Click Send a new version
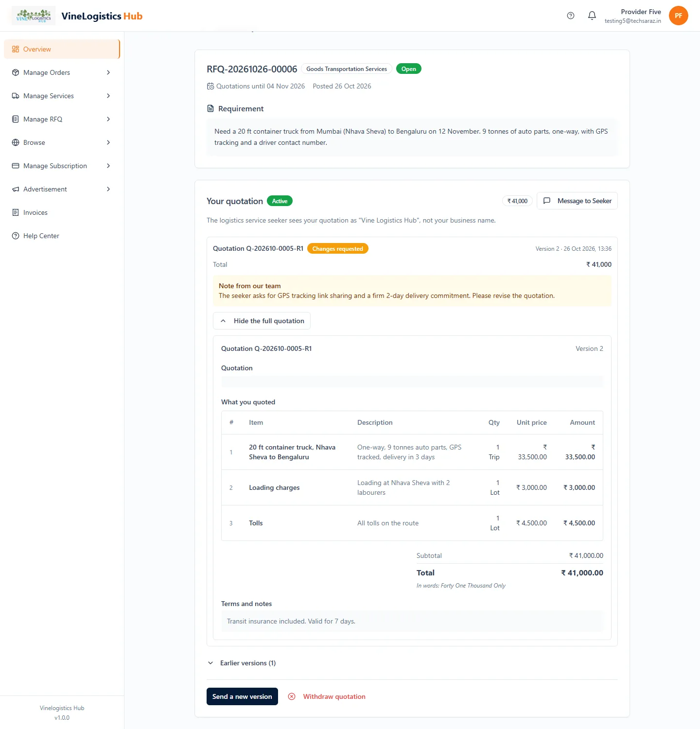The image size is (700, 729). pos(242,696)
